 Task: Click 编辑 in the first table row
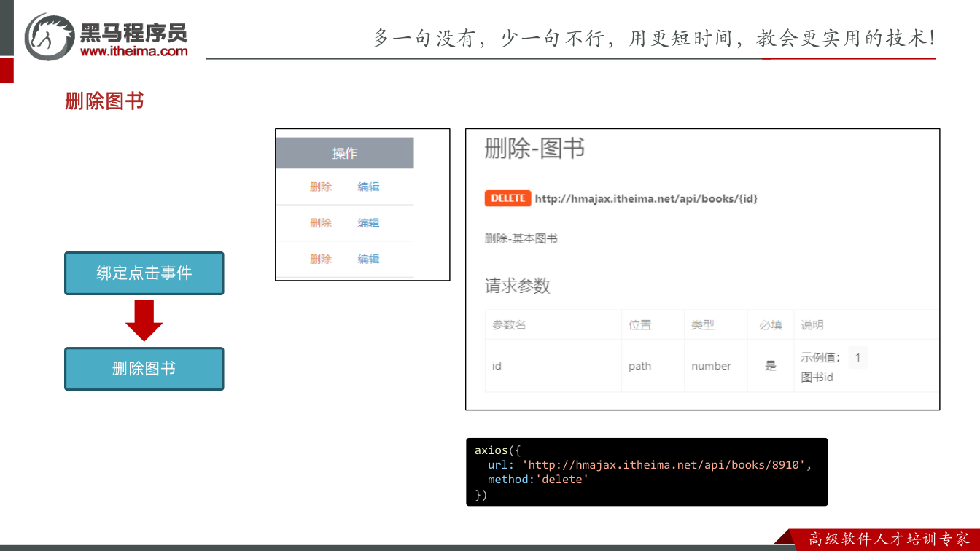pyautogui.click(x=368, y=187)
